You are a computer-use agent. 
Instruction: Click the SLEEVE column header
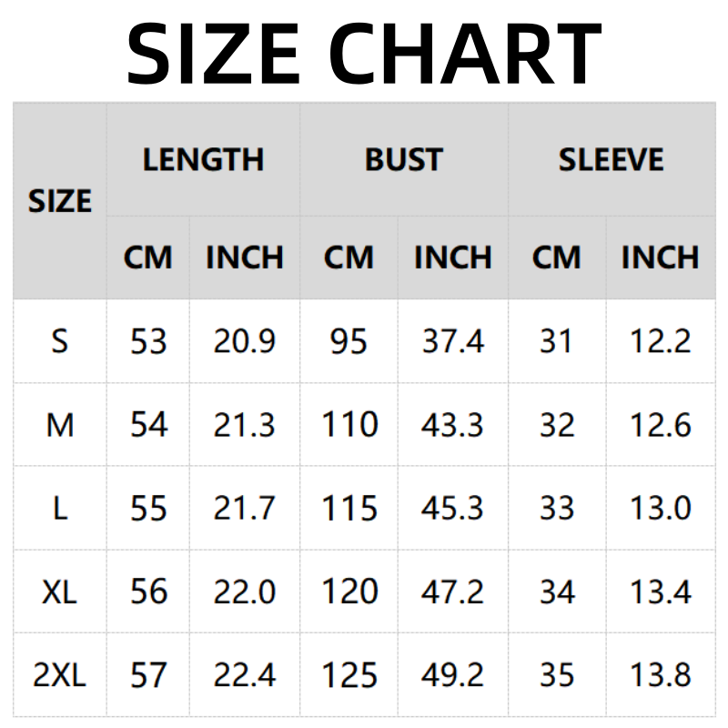click(611, 160)
